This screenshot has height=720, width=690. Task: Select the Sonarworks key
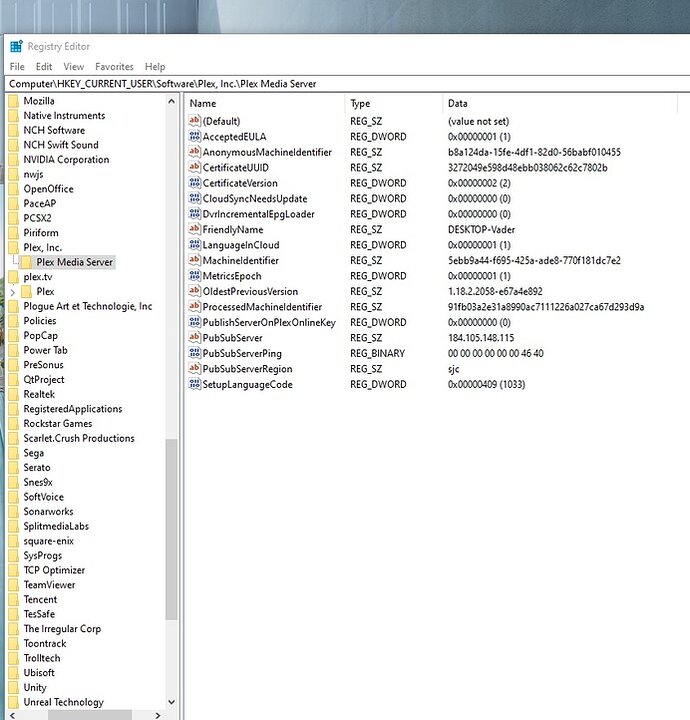48,512
